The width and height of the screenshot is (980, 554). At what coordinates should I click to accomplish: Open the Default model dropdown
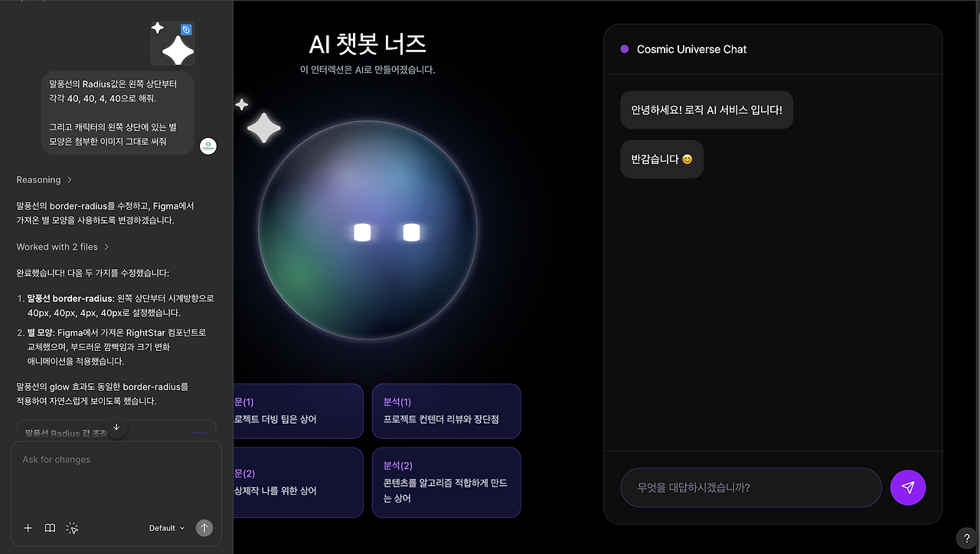[167, 528]
